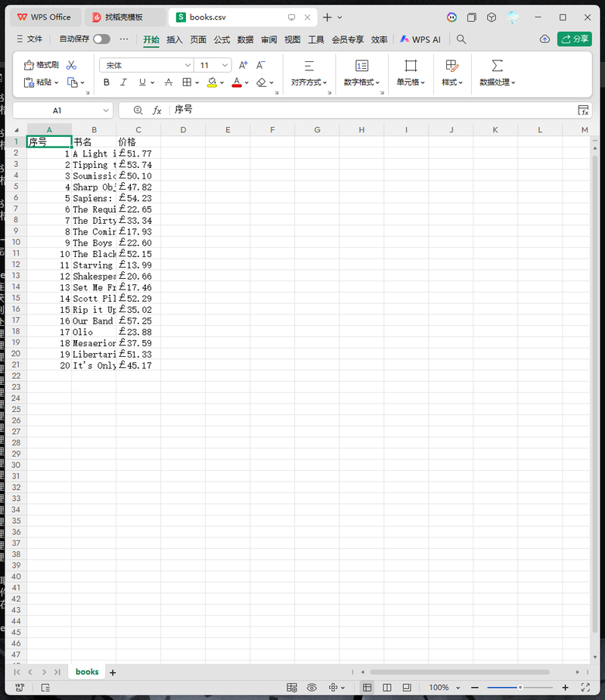This screenshot has height=700, width=605.
Task: Click the formula bar input field
Action: coord(373,110)
